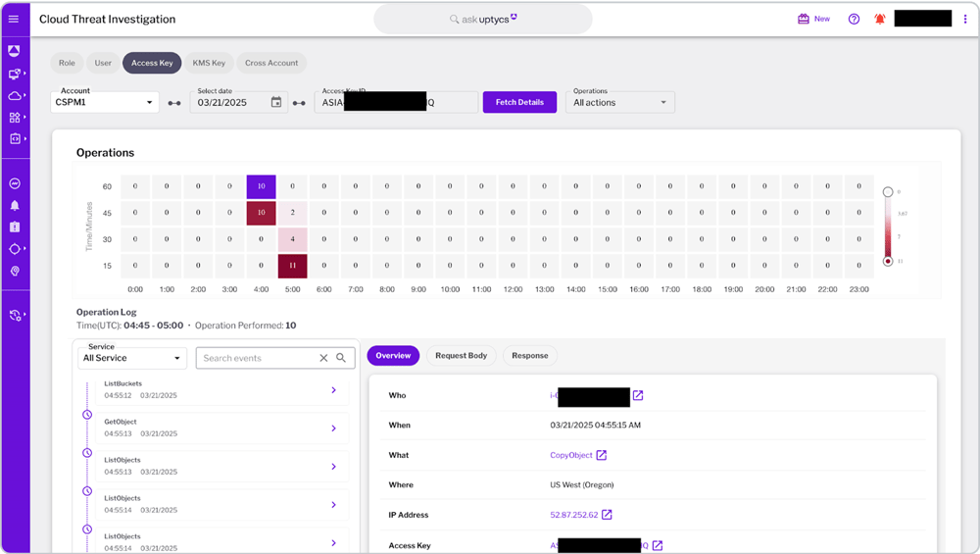Switch to the Cross Account tab
980x554 pixels.
(271, 63)
